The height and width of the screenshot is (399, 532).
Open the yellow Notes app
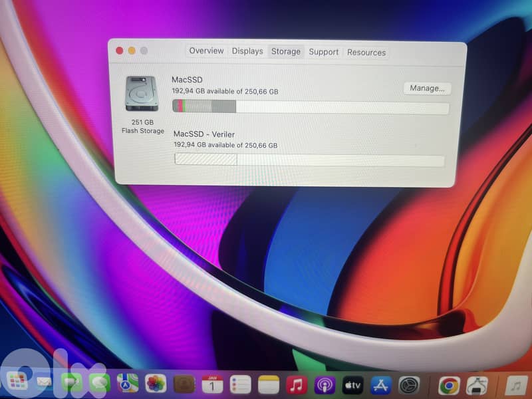269,385
